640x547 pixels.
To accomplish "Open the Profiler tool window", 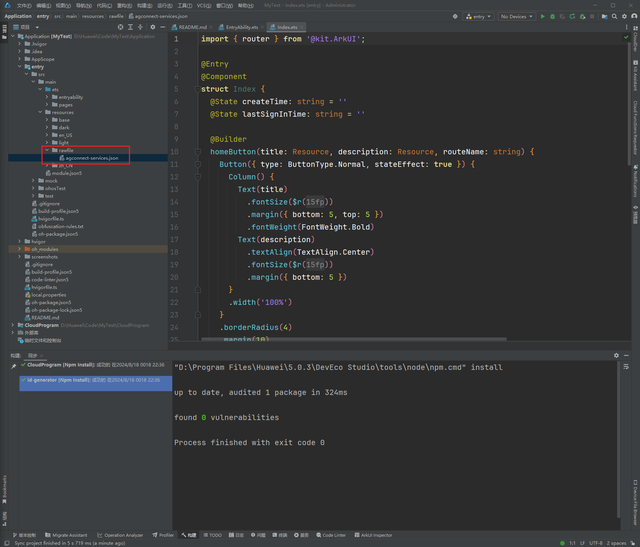I will 162,535.
